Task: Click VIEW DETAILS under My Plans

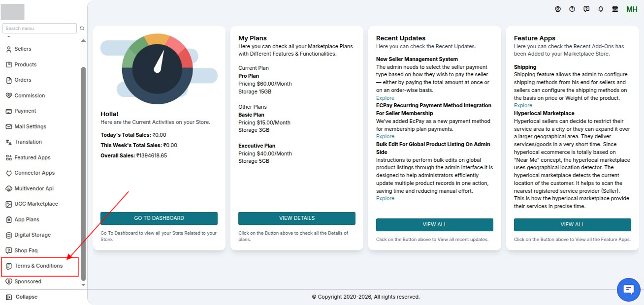Action: 297,218
